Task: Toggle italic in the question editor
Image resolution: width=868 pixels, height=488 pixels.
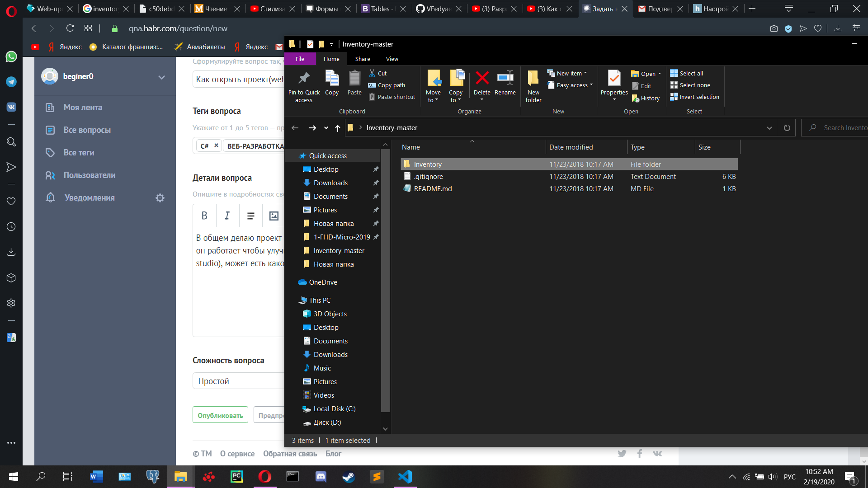Action: click(227, 216)
